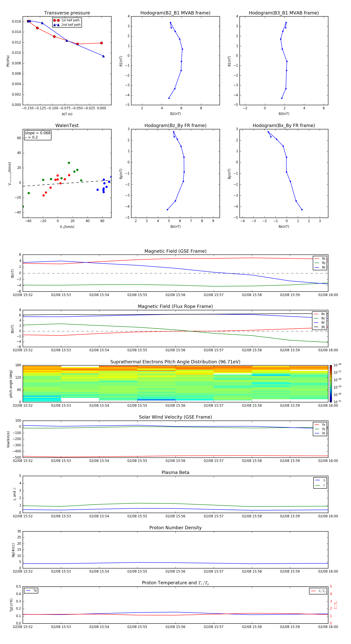Click the "Proton Number Density" title

tap(175, 528)
